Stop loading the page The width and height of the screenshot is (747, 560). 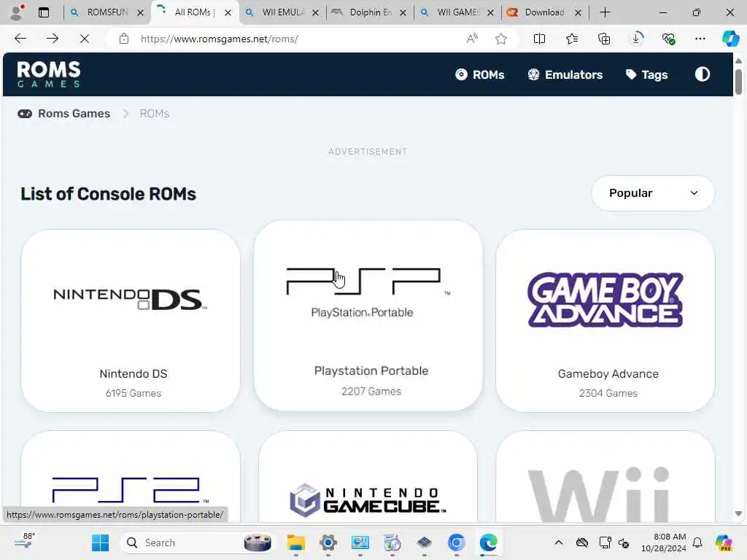[x=85, y=39]
